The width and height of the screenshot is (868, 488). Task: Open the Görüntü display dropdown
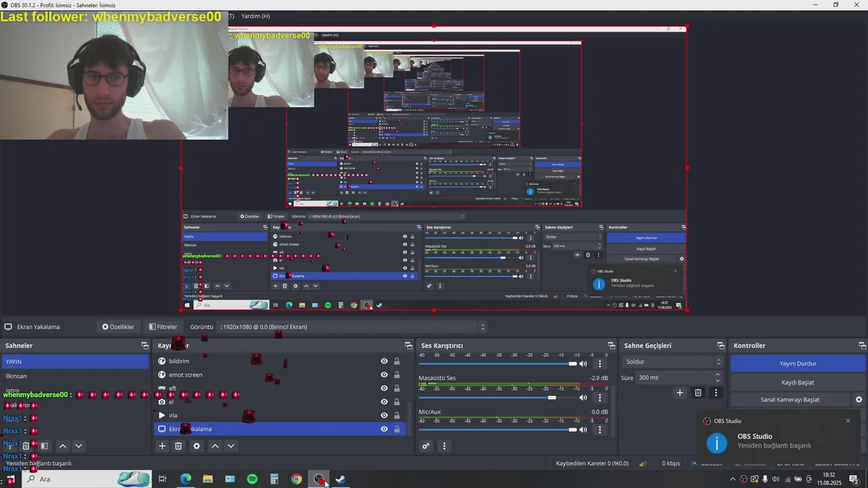[x=352, y=327]
